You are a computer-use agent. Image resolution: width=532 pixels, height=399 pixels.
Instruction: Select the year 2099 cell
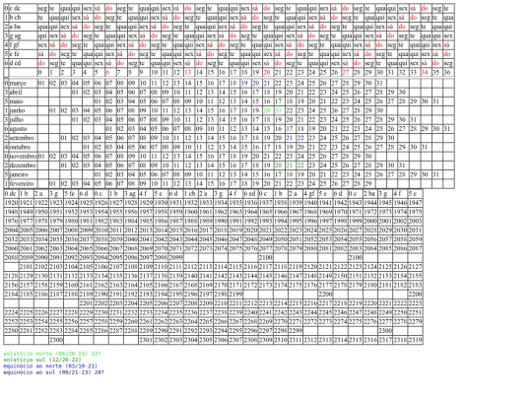[175, 258]
